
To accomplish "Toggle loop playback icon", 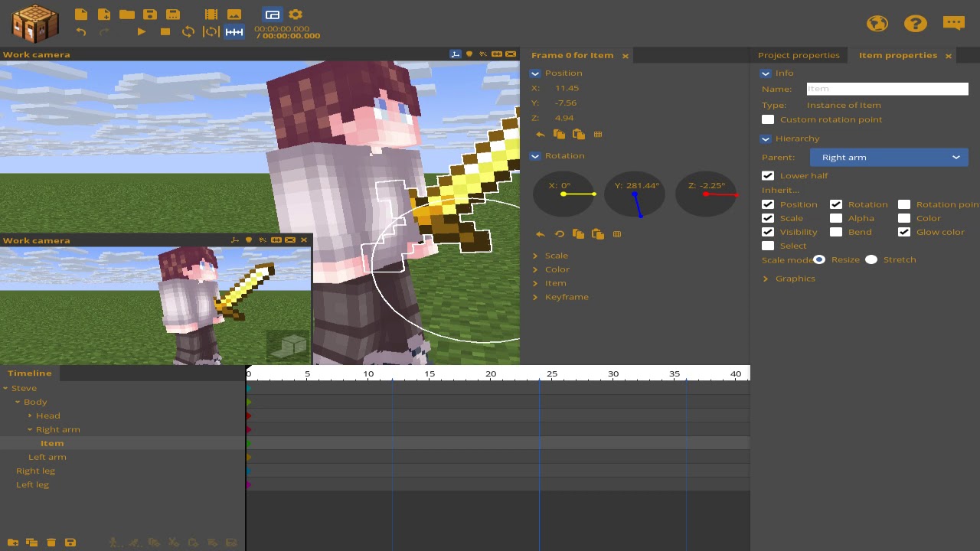I will click(x=188, y=31).
